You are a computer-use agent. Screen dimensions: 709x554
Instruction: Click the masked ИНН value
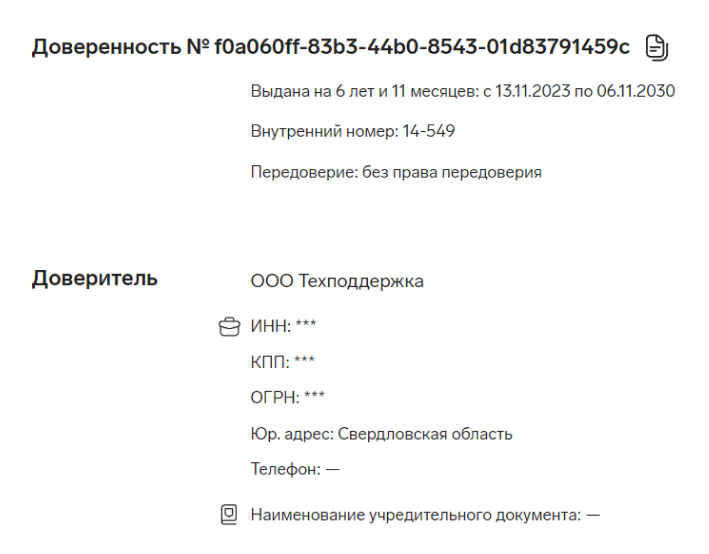pos(306,325)
